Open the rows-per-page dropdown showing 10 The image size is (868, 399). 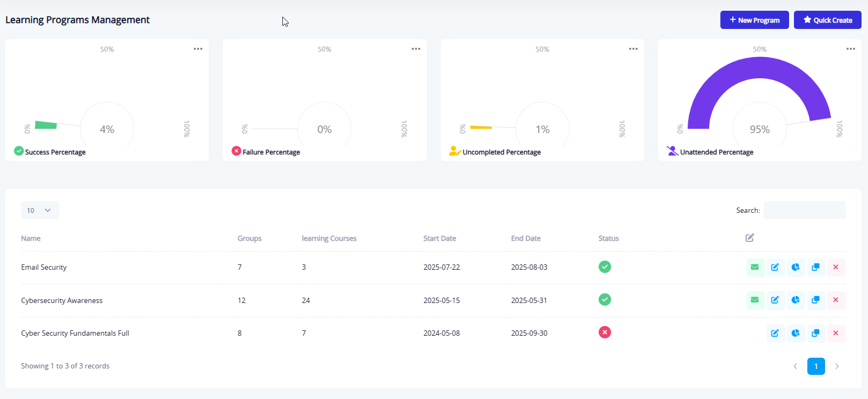point(40,210)
